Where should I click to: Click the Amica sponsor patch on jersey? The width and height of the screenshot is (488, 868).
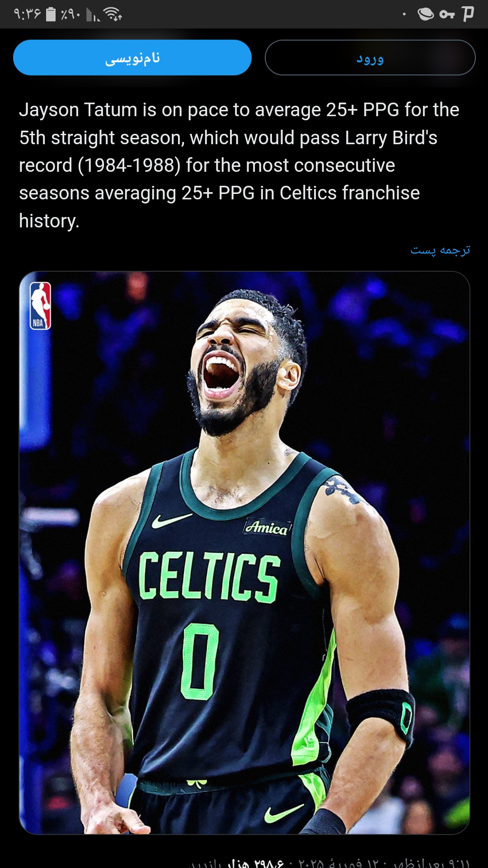267,527
